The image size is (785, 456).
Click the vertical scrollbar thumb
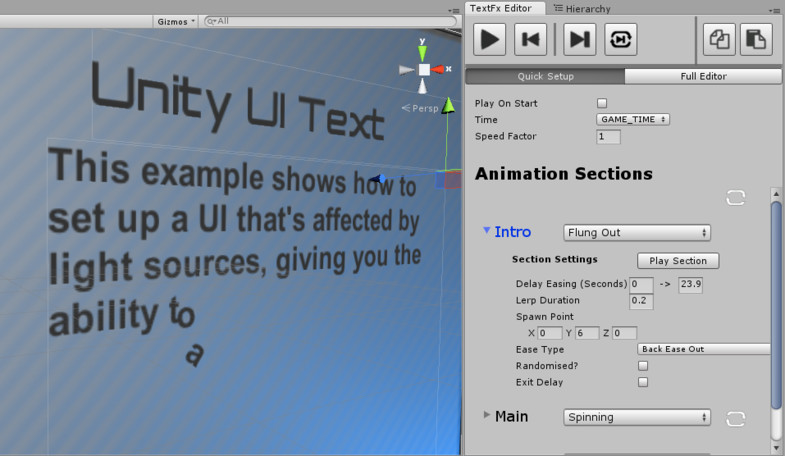[776, 305]
